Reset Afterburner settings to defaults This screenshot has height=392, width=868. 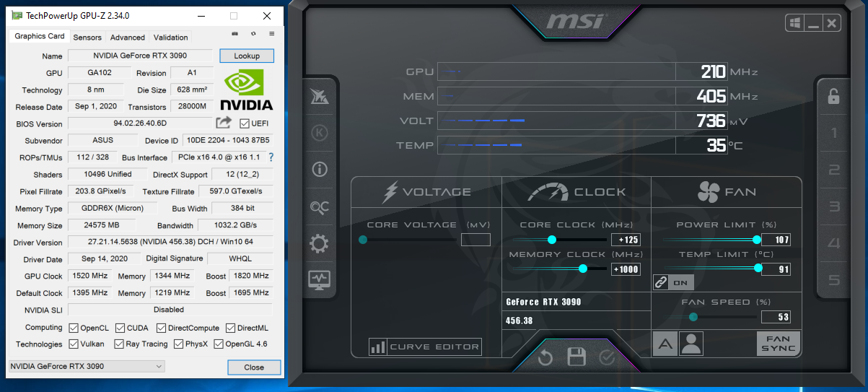(545, 357)
